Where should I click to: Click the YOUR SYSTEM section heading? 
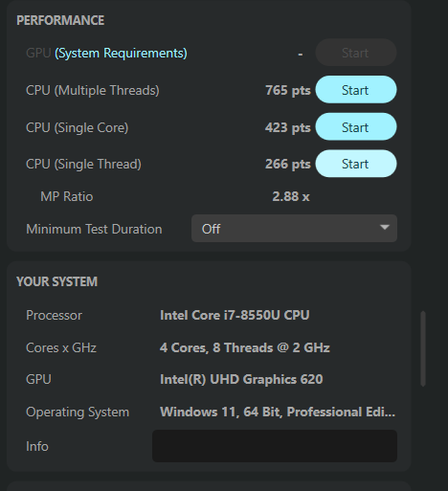point(57,281)
